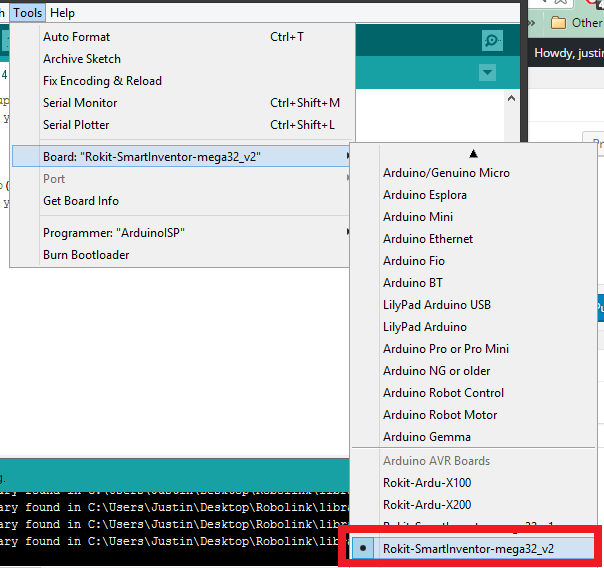This screenshot has width=604, height=568.
Task: Click the scroll-up triangle in board list
Action: coord(473,154)
